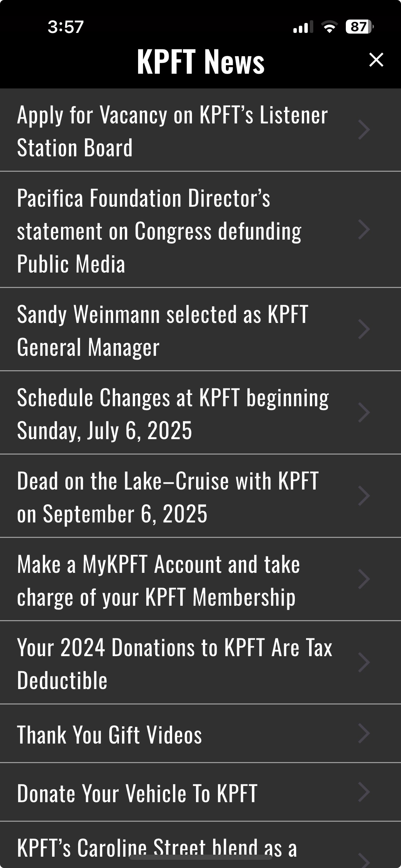Tap arrow next to Schedule Changes item
Image resolution: width=401 pixels, height=868 pixels.
tap(364, 412)
